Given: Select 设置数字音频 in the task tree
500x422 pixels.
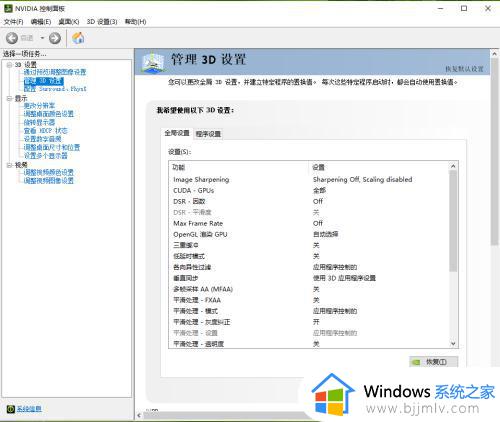Looking at the screenshot, I should 42,139.
